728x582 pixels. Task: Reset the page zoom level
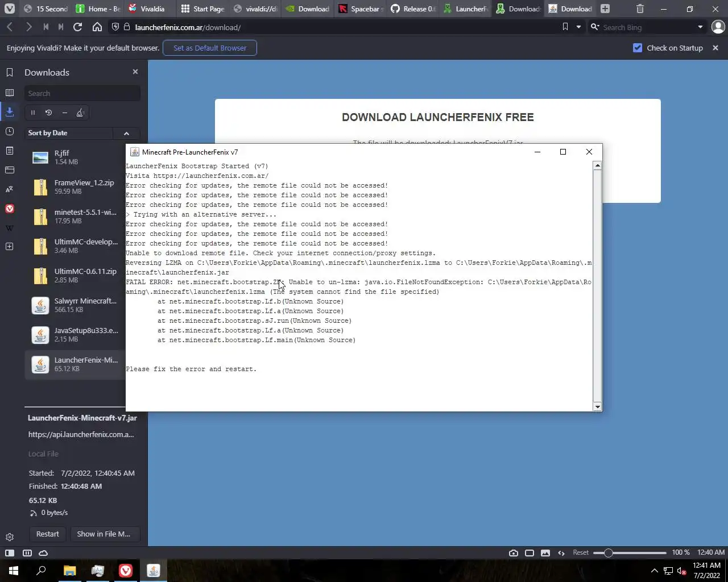click(x=581, y=552)
